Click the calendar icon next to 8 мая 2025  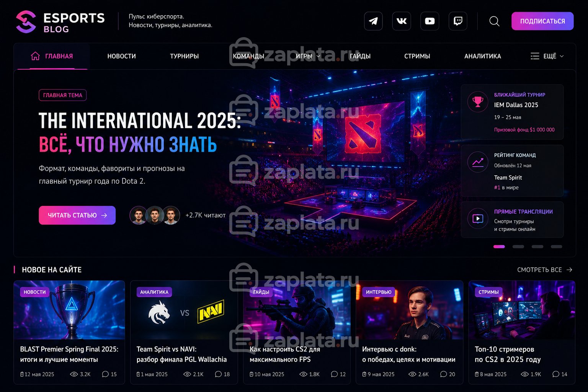coord(477,374)
